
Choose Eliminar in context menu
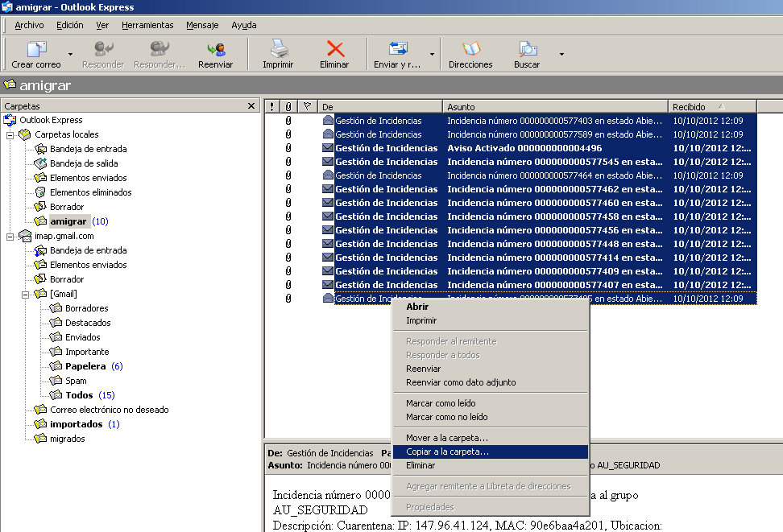point(490,465)
